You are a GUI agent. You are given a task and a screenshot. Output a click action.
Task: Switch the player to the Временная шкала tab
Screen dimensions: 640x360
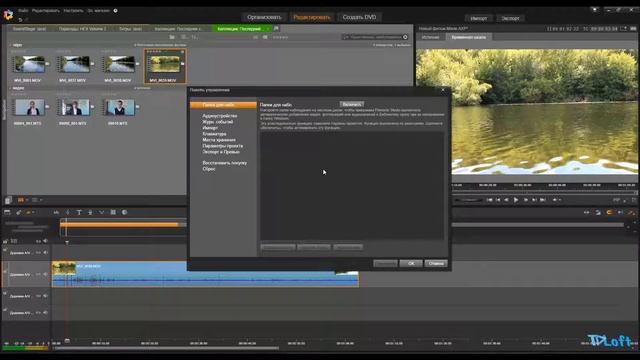click(469, 37)
